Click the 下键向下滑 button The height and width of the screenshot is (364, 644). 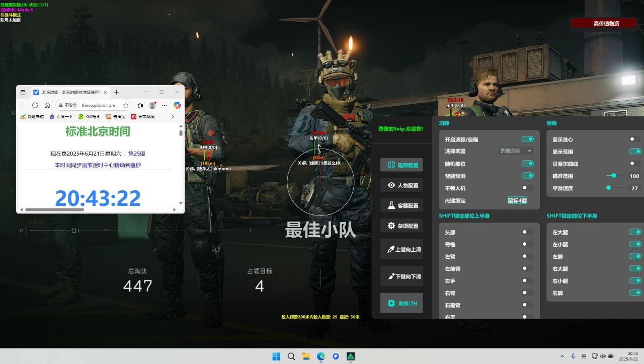[401, 276]
